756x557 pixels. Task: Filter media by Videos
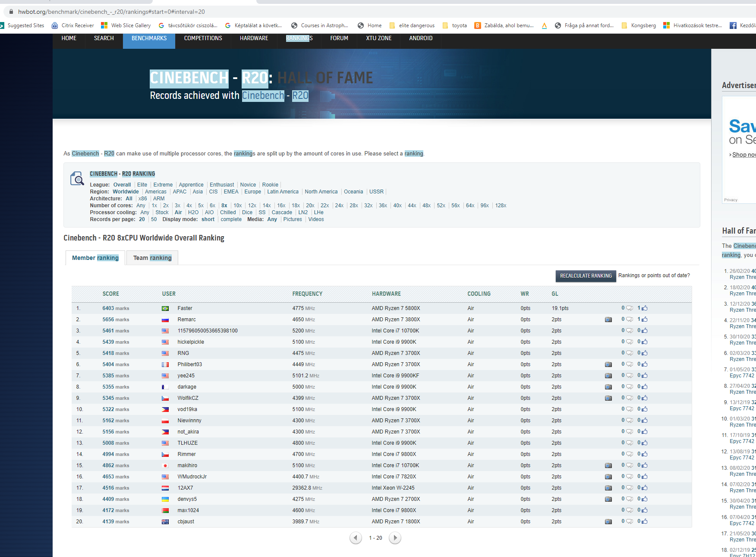(316, 219)
